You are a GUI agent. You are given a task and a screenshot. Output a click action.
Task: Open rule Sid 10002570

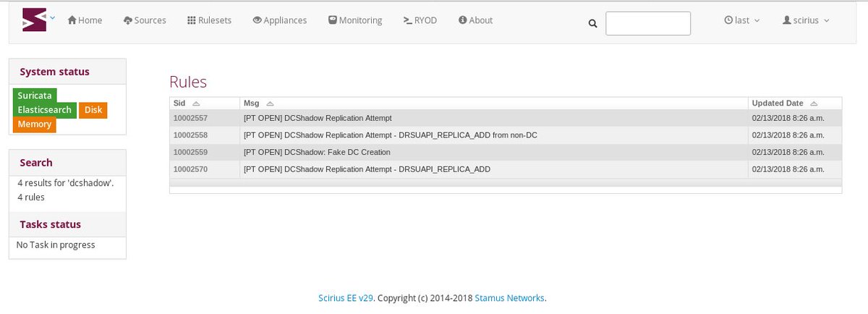click(x=190, y=169)
